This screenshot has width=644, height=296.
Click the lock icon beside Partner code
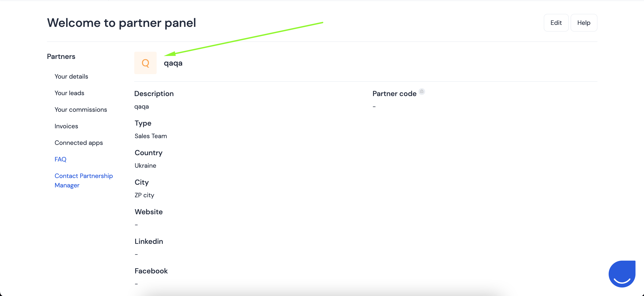click(422, 91)
